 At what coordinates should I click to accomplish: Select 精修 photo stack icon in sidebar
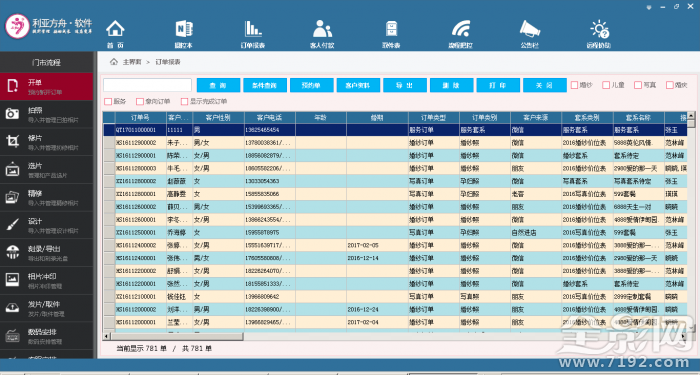(x=12, y=197)
